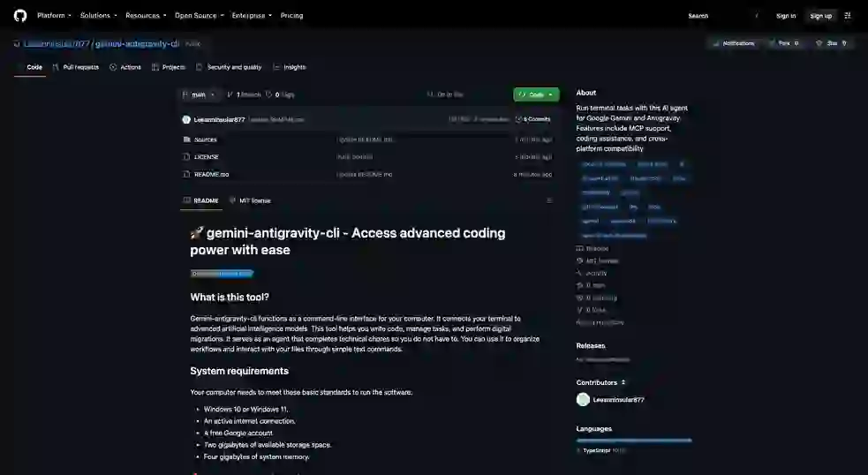Open the Actions tab

[x=125, y=67]
